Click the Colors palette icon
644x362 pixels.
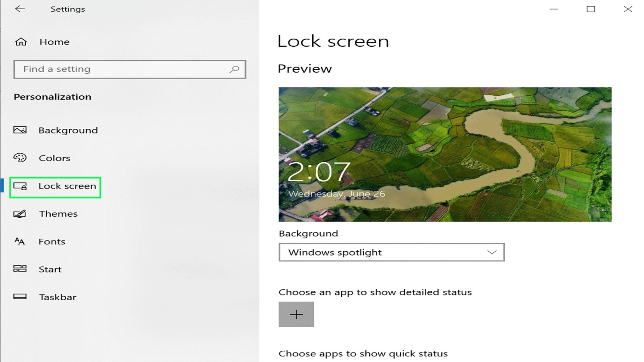tap(20, 158)
